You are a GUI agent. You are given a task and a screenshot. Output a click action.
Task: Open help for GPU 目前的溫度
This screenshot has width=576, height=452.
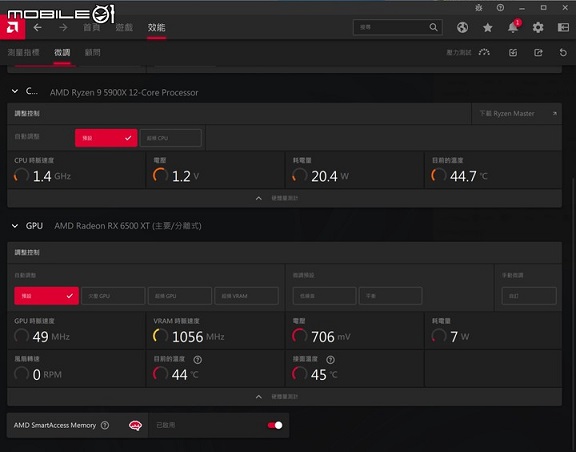(198, 360)
